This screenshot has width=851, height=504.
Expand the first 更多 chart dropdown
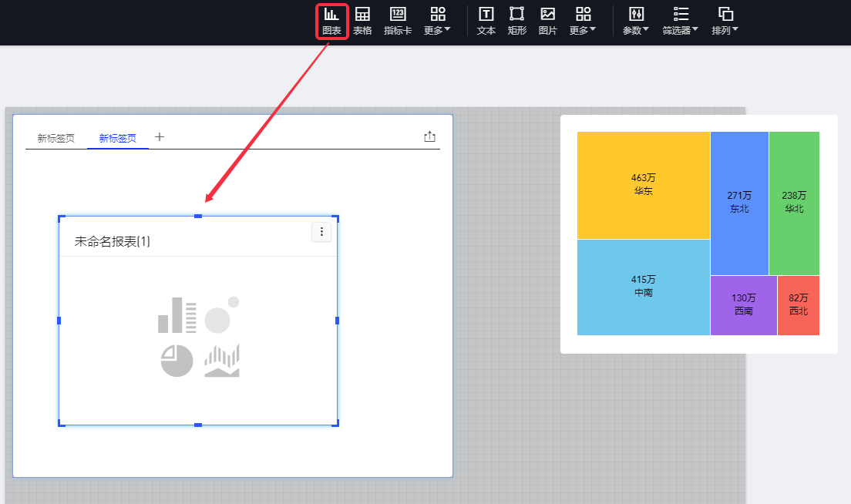point(438,21)
